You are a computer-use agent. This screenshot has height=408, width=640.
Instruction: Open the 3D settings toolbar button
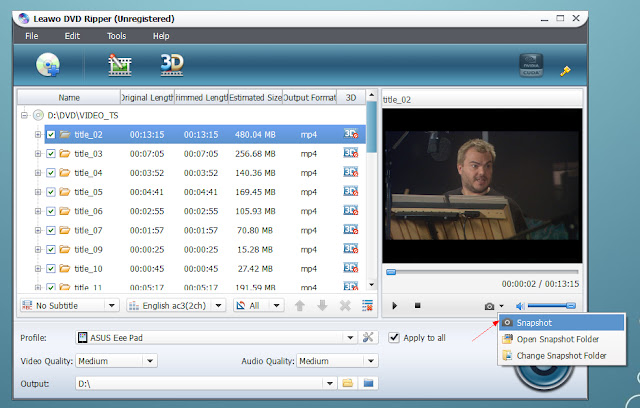click(x=172, y=65)
